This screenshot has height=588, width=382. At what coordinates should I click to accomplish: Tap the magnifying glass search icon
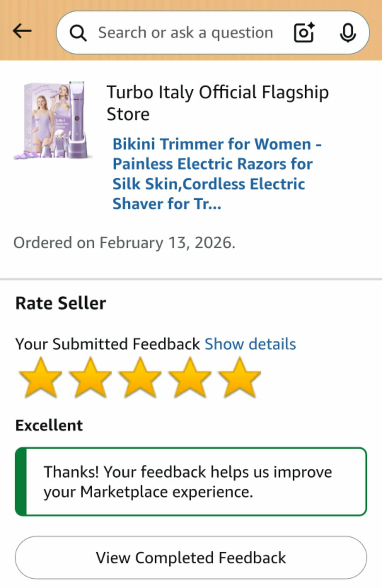(x=78, y=33)
